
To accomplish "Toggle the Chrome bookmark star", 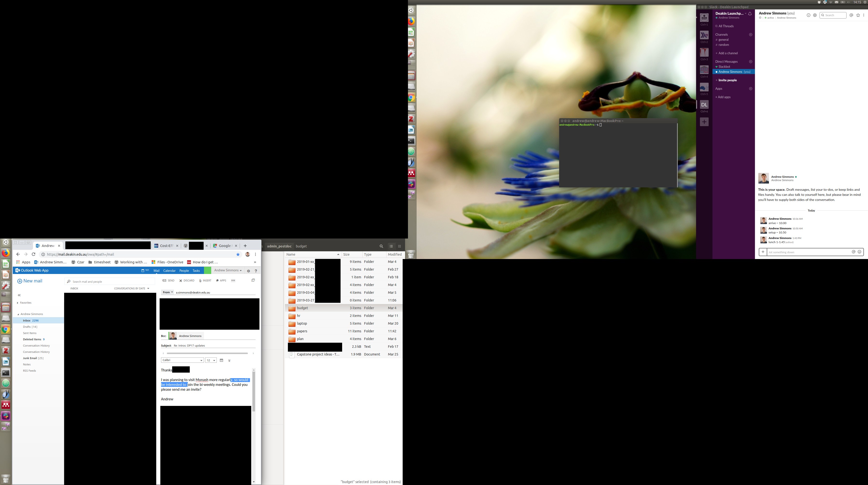I will (238, 254).
